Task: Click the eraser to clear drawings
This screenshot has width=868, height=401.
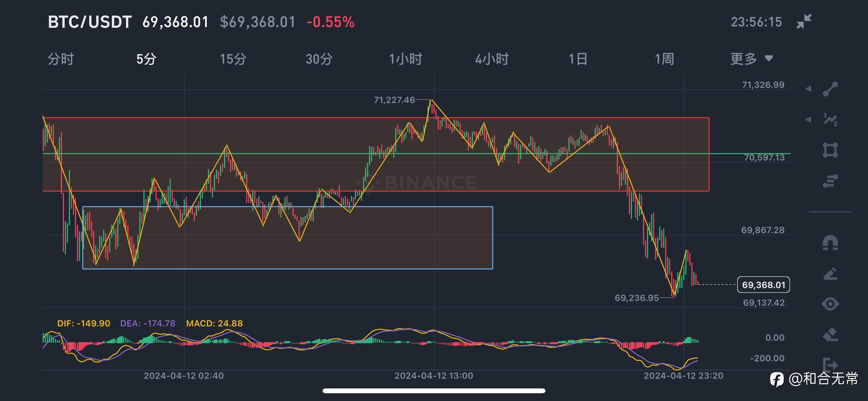Action: pyautogui.click(x=830, y=334)
